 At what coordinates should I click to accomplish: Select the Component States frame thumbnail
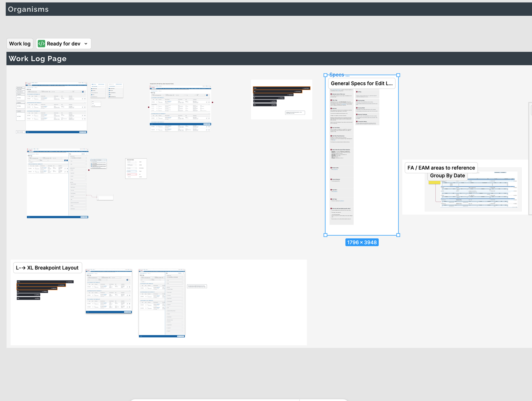click(136, 169)
